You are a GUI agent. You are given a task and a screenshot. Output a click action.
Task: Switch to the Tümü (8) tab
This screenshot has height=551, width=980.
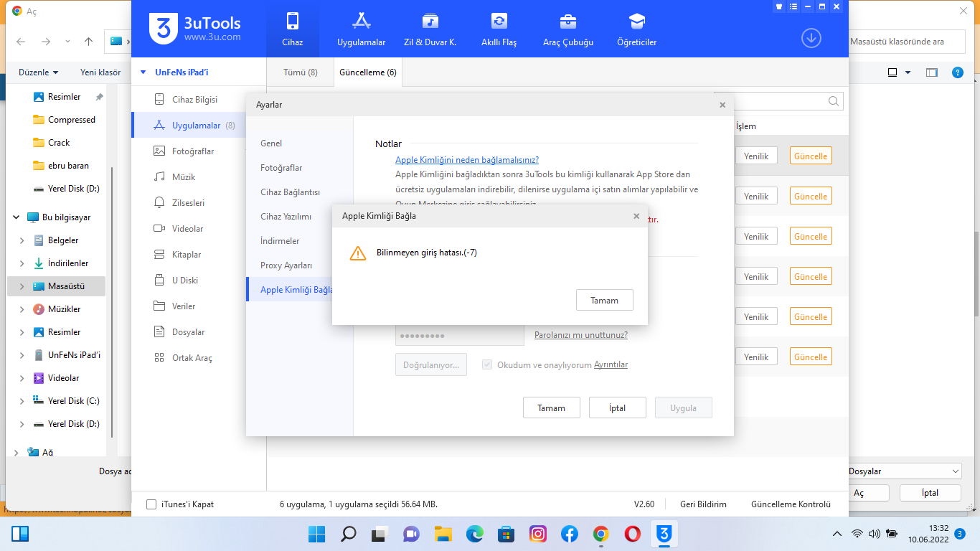(301, 72)
